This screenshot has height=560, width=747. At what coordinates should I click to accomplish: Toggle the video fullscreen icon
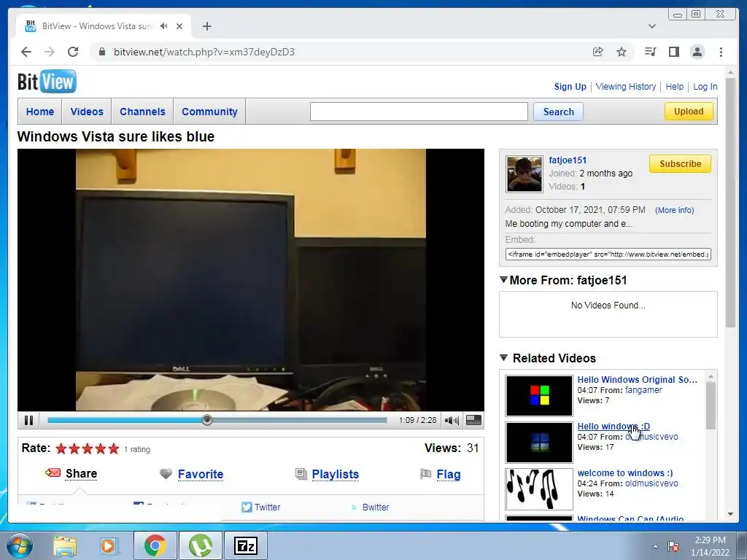(473, 420)
